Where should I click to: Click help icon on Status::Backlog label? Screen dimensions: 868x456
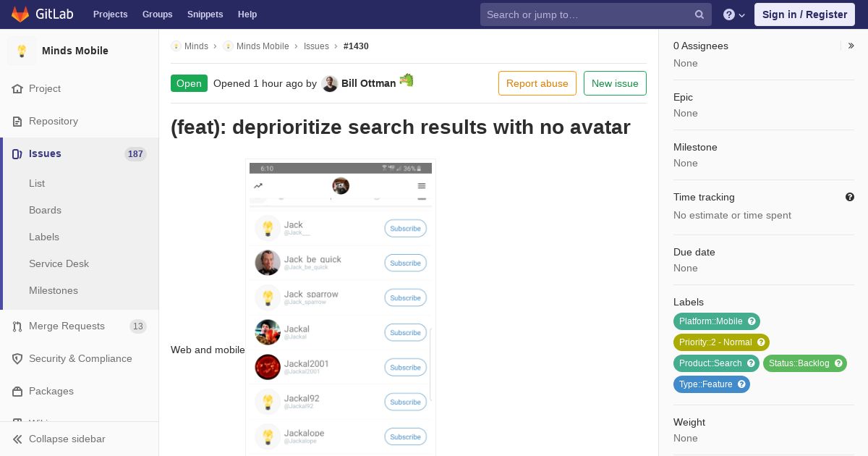[839, 363]
